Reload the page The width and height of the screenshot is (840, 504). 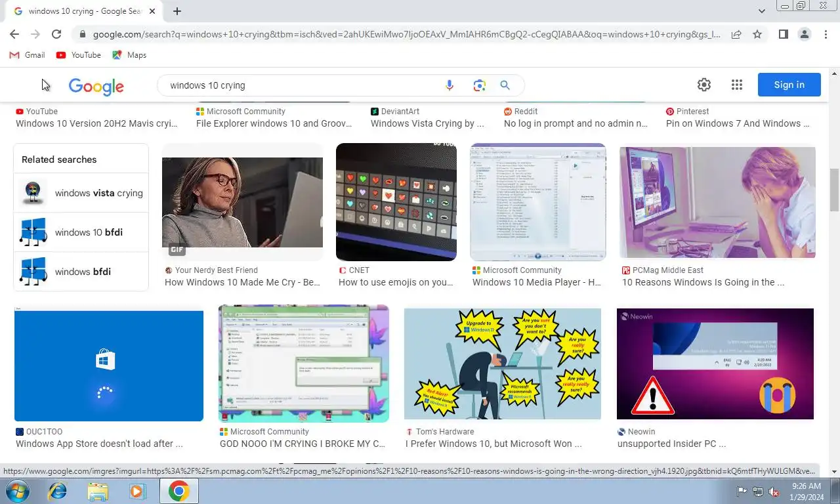(56, 34)
